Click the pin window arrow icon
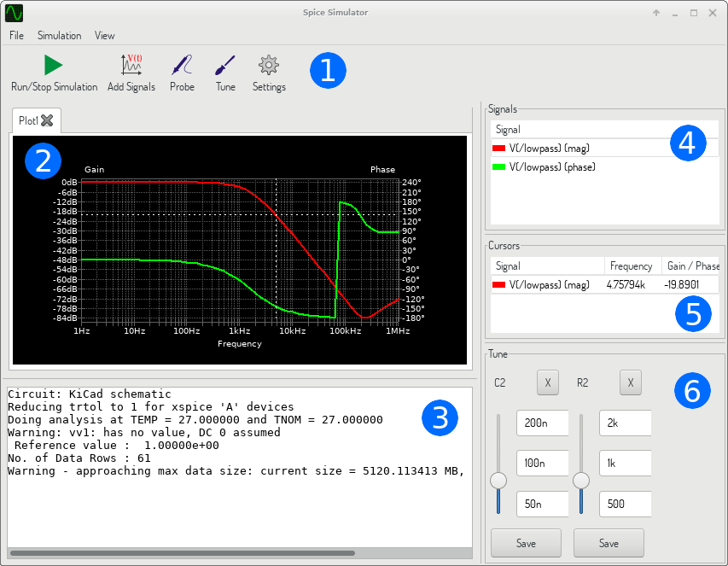Image resolution: width=728 pixels, height=566 pixels. click(655, 12)
